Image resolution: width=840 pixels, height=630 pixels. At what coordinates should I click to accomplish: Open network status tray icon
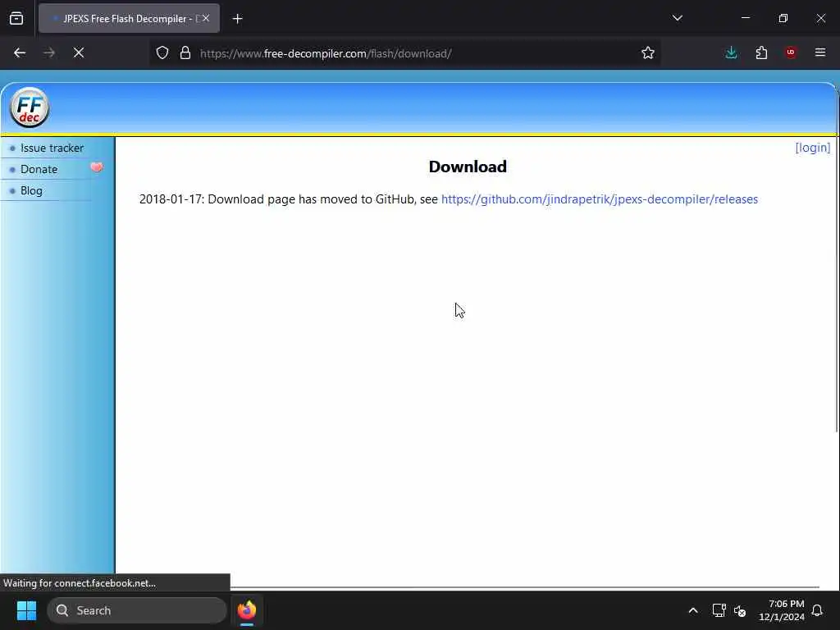coord(719,610)
